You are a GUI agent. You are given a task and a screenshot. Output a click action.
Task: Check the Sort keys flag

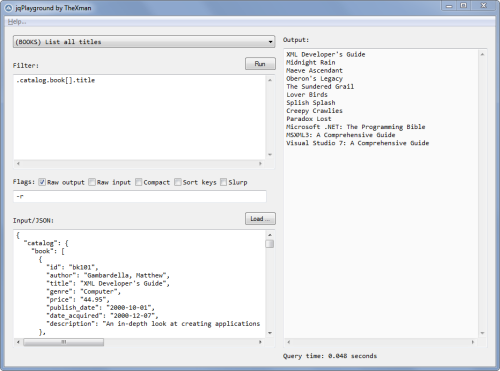pyautogui.click(x=178, y=182)
